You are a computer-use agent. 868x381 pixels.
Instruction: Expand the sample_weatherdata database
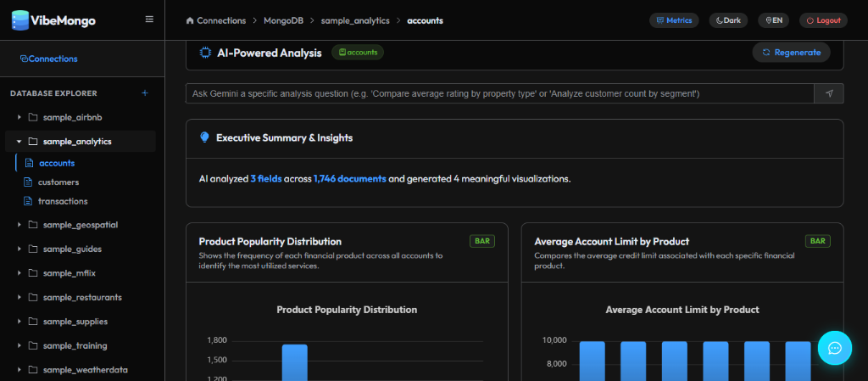click(x=19, y=370)
